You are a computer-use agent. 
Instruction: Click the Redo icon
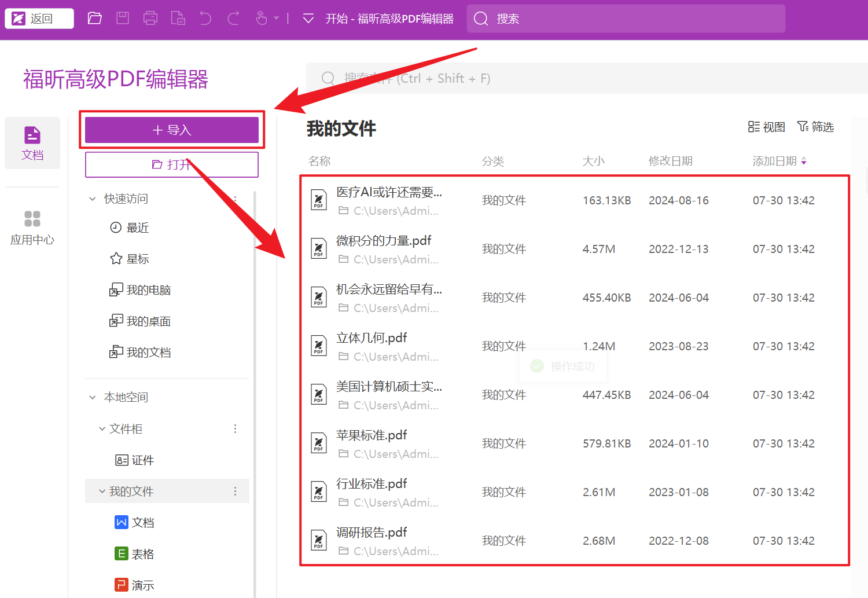(233, 18)
